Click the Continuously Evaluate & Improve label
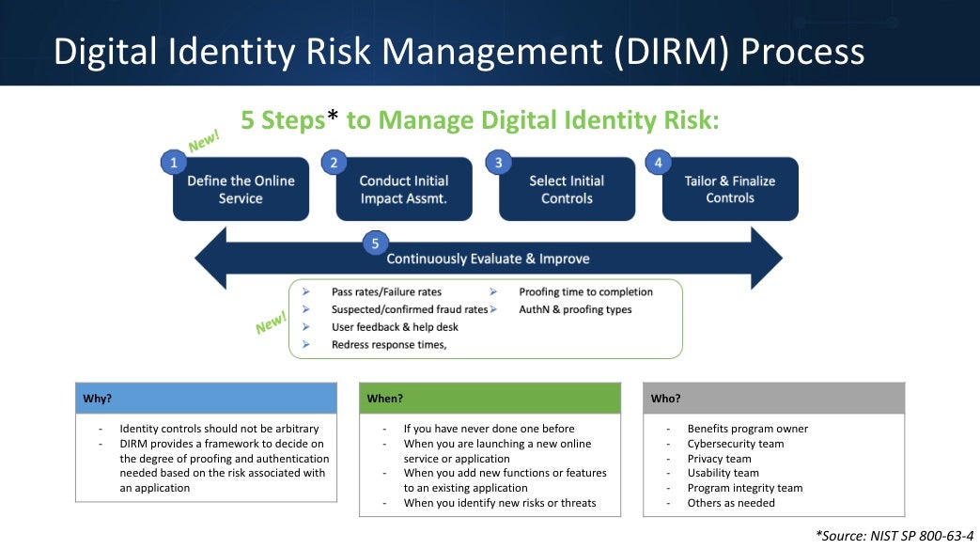 pyautogui.click(x=488, y=259)
